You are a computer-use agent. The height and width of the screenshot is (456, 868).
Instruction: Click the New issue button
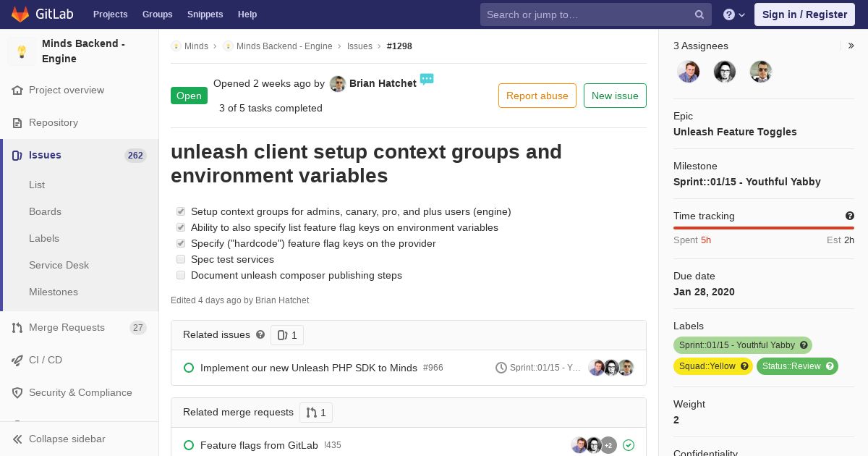[615, 96]
